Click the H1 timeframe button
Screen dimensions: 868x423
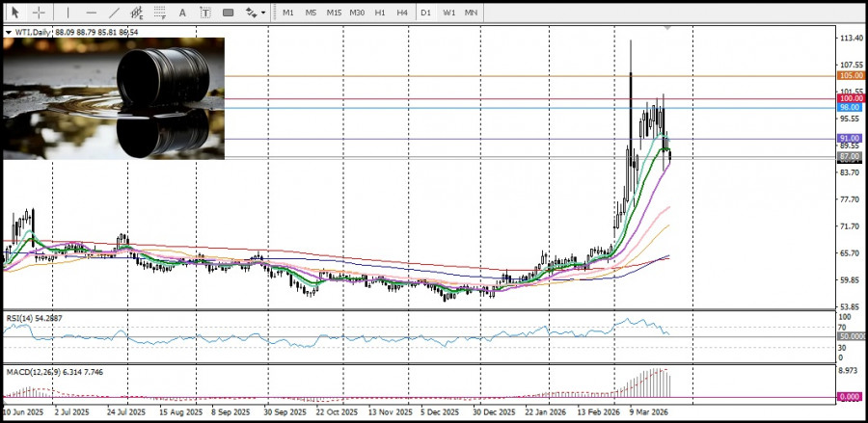pyautogui.click(x=380, y=13)
